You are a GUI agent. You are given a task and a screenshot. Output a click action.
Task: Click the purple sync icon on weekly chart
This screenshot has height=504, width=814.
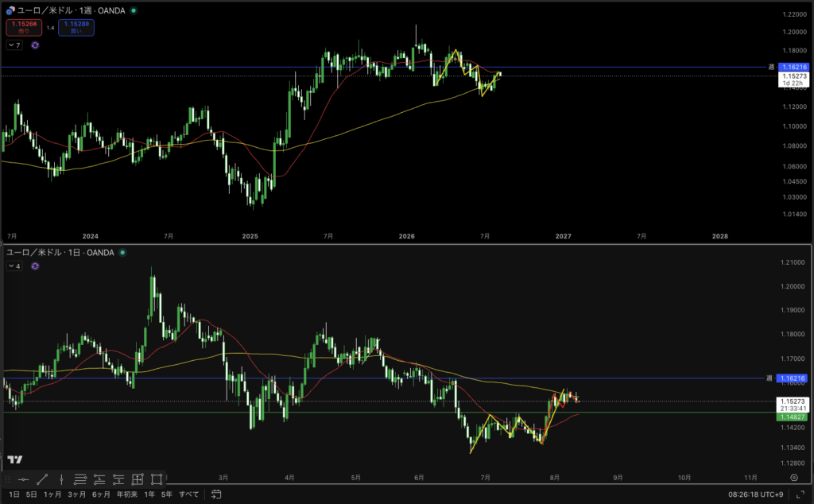point(35,45)
